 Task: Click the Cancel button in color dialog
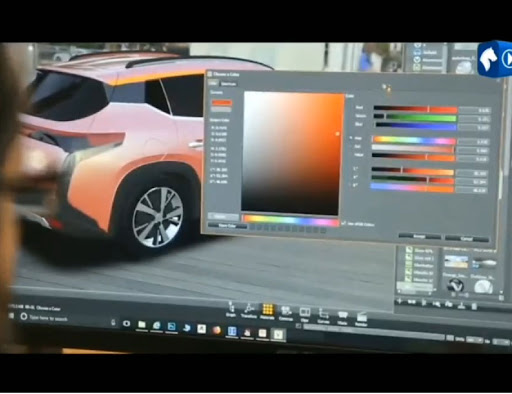click(467, 239)
